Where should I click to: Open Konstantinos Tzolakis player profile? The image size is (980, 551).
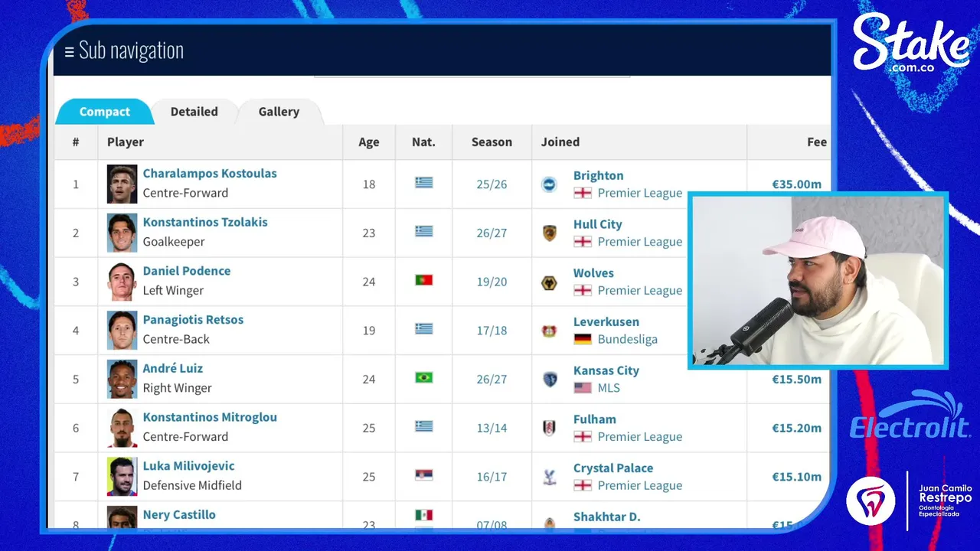205,222
